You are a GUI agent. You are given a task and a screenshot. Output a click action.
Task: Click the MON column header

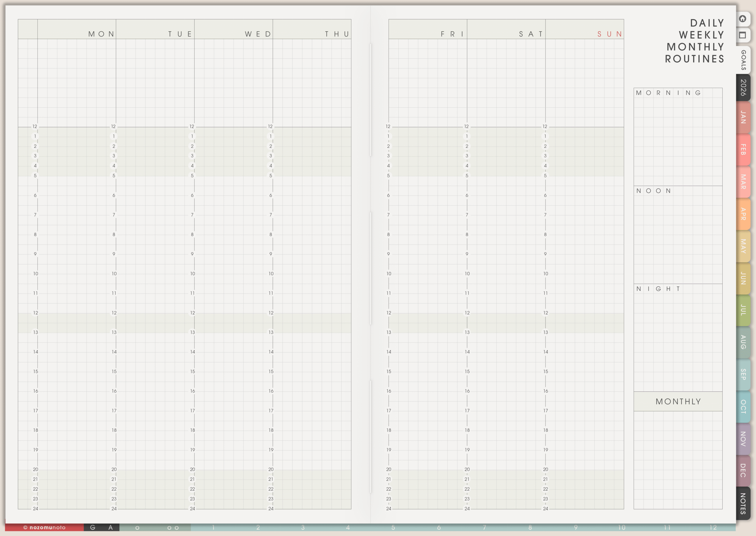coord(101,34)
